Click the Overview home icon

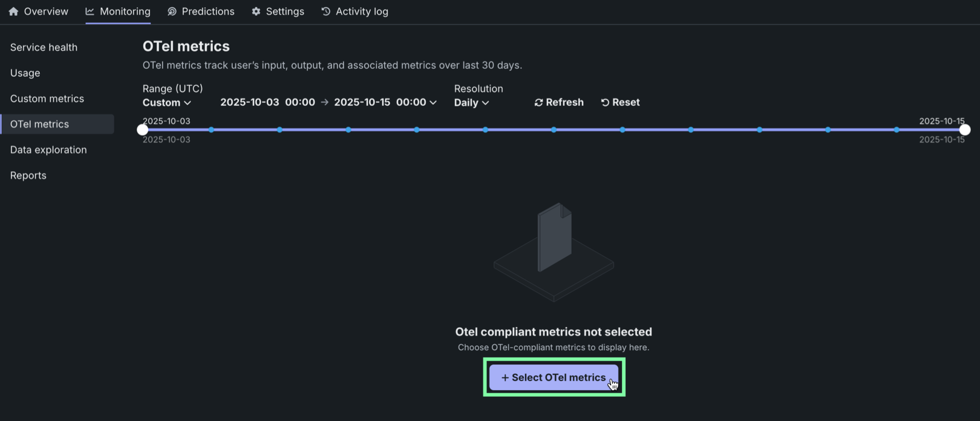click(x=13, y=11)
